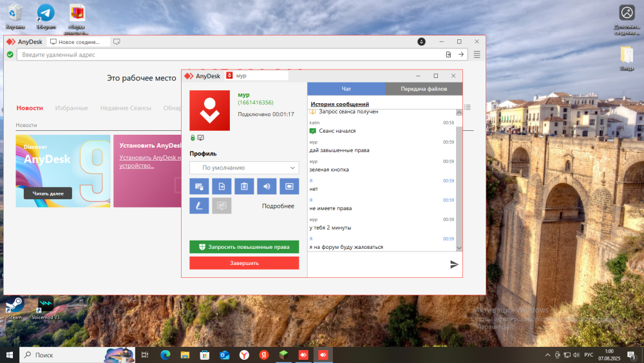Click Читать далее button on Discover card
Screen dimensions: 644x363
pyautogui.click(x=48, y=193)
